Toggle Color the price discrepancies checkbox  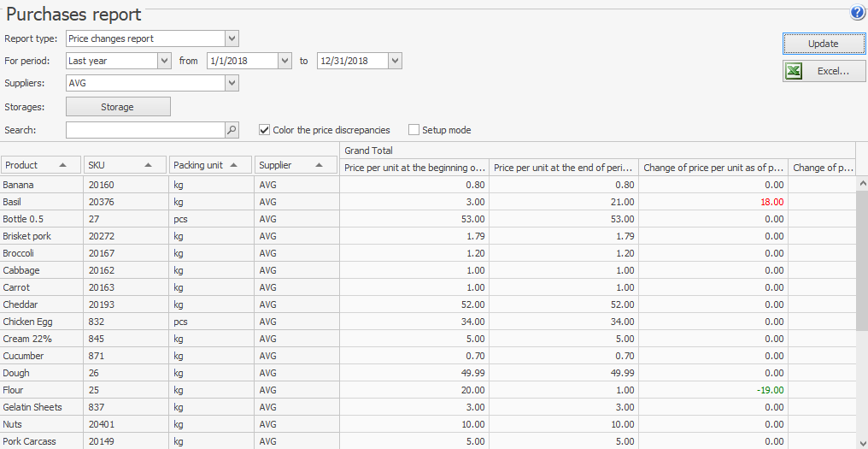pos(265,130)
